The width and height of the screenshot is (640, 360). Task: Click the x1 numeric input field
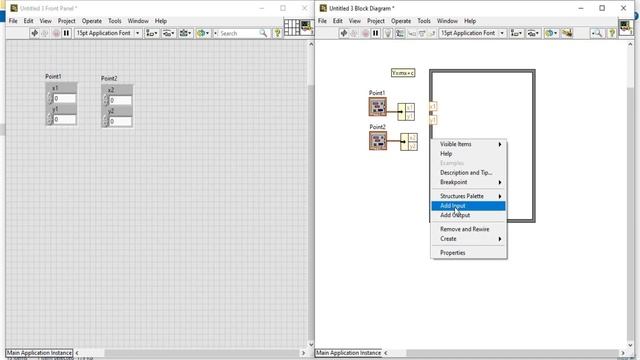point(64,98)
